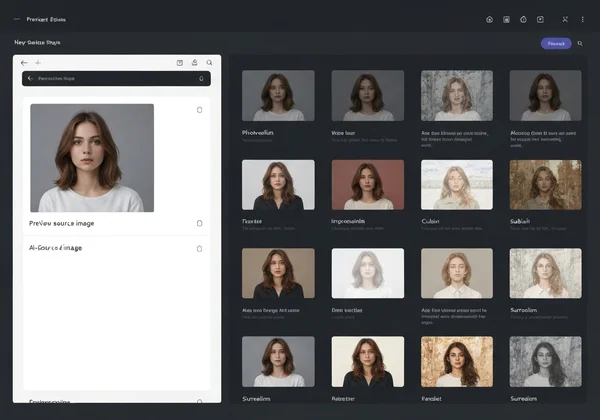Image resolution: width=600 pixels, height=420 pixels.
Task: Click the 'Ratretter' style caption
Action: [343, 399]
